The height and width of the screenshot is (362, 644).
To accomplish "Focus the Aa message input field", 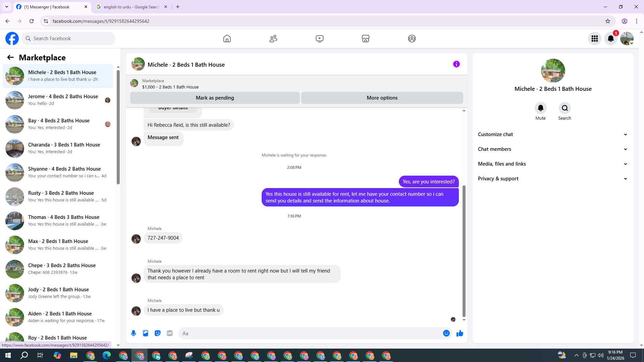I will pos(310,333).
